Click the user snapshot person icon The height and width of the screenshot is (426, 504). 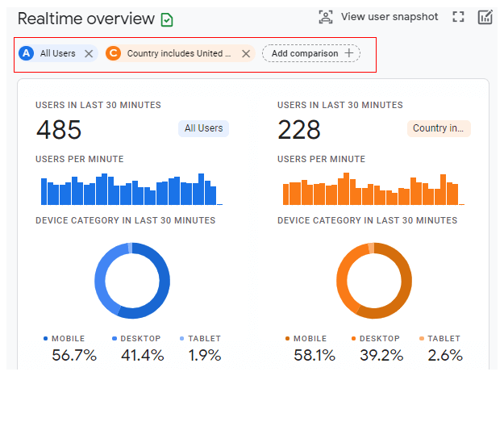(325, 17)
